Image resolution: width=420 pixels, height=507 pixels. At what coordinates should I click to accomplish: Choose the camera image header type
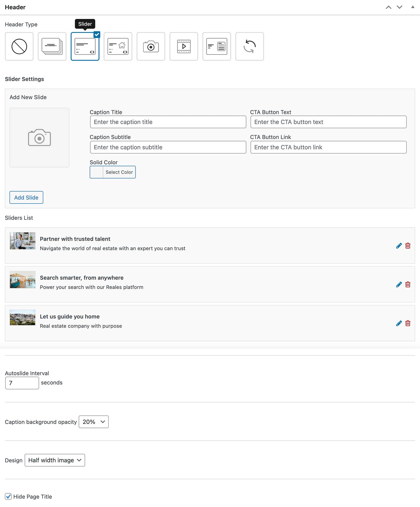151,46
